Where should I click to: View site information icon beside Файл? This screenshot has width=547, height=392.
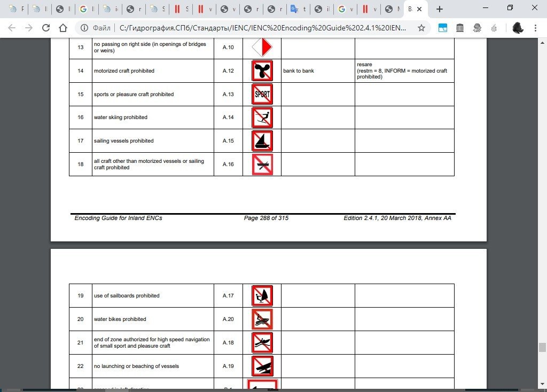(84, 28)
